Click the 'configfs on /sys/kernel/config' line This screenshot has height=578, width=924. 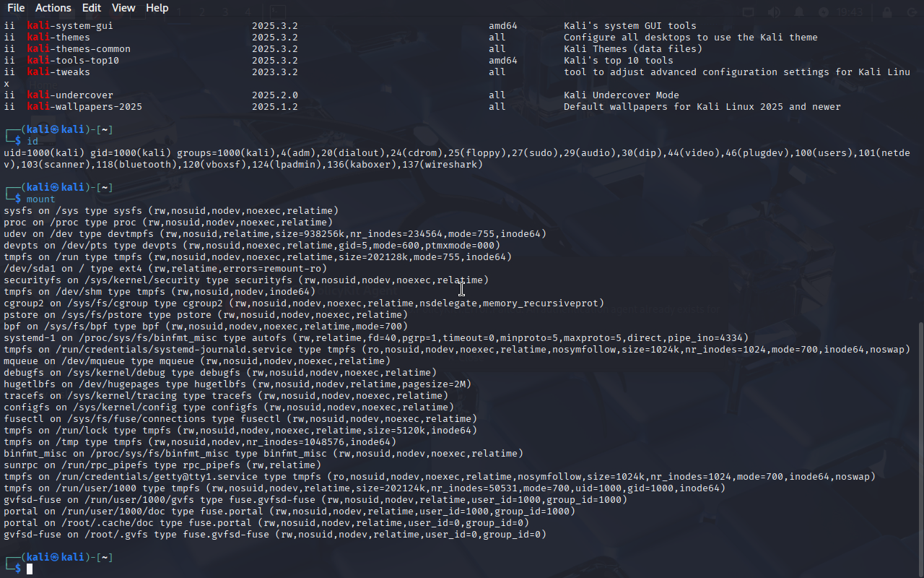[229, 407]
